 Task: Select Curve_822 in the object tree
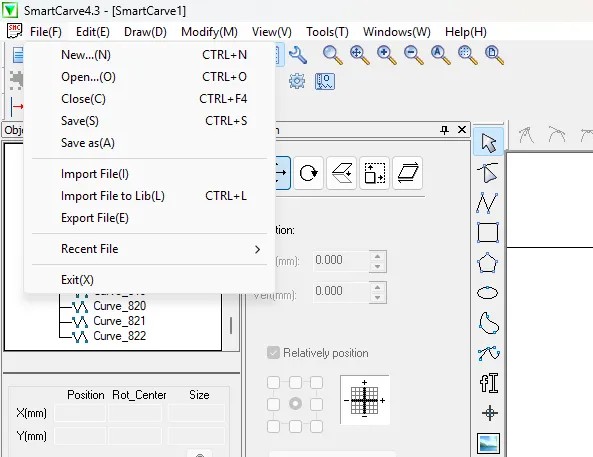(x=120, y=336)
